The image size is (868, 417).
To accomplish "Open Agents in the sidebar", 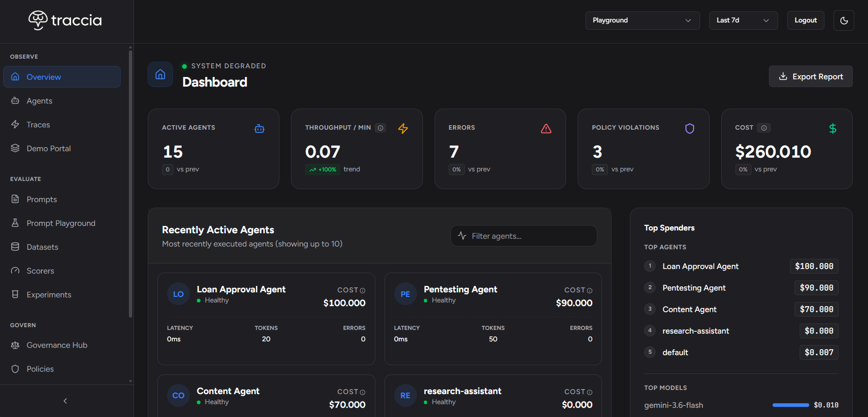I will point(62,101).
